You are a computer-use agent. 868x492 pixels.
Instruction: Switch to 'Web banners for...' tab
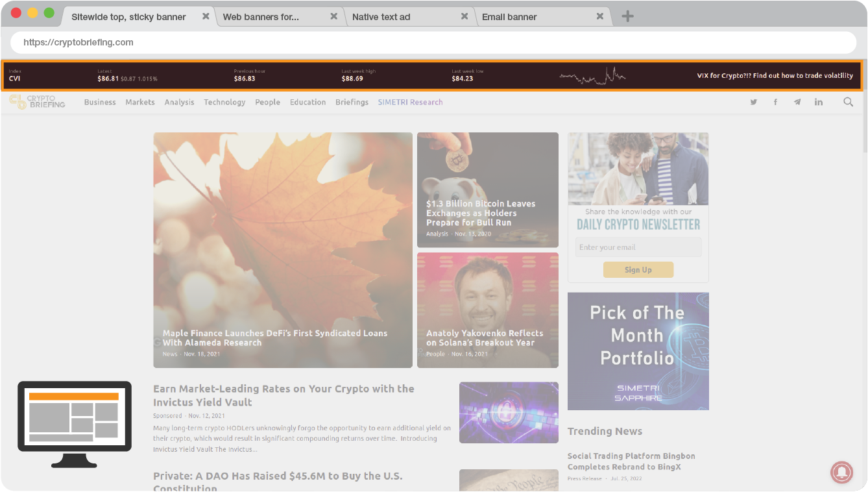(x=279, y=17)
